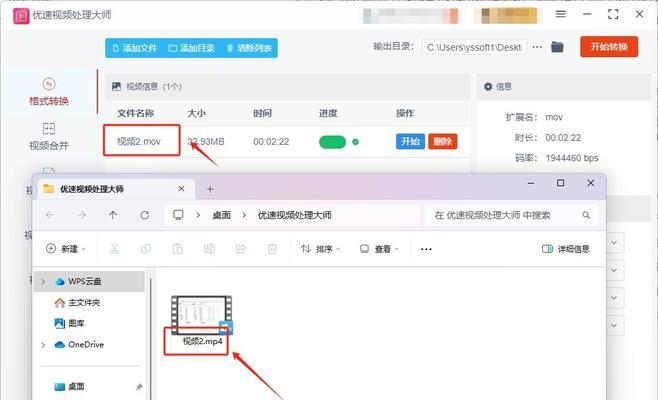Click the 大小 column header

click(x=196, y=113)
